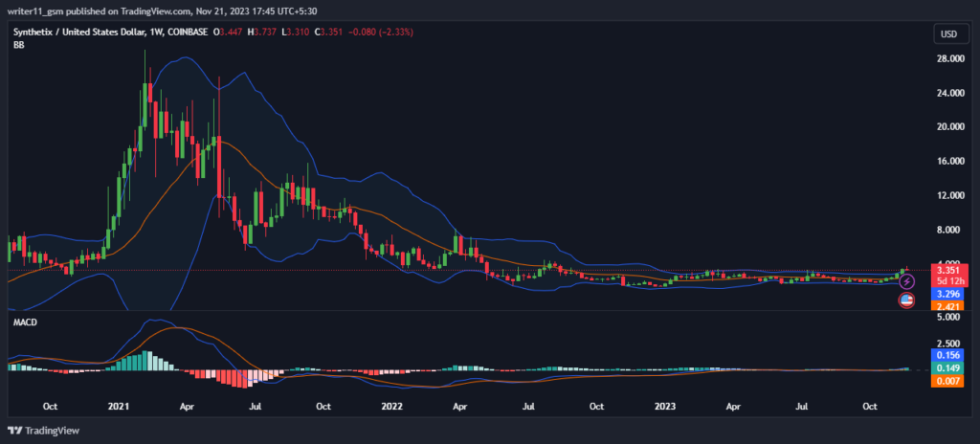
Task: Click the L3.310 low price value
Action: (295, 32)
